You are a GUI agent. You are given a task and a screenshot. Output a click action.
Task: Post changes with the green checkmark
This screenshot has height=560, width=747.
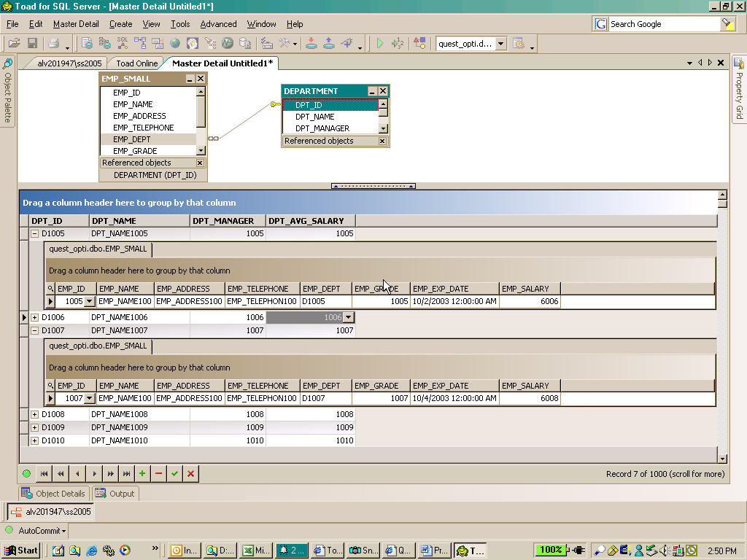click(x=174, y=474)
